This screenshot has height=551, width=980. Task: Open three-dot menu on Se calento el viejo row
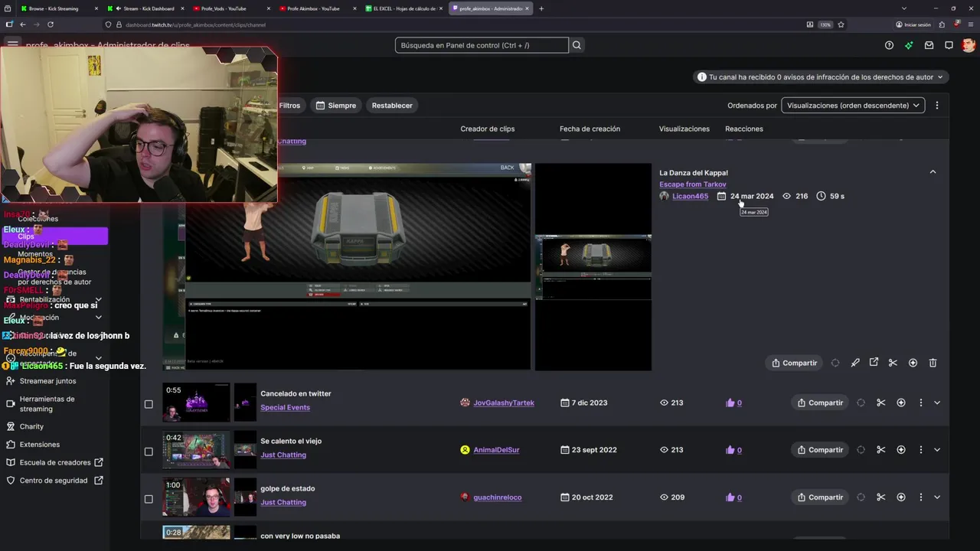(x=920, y=450)
